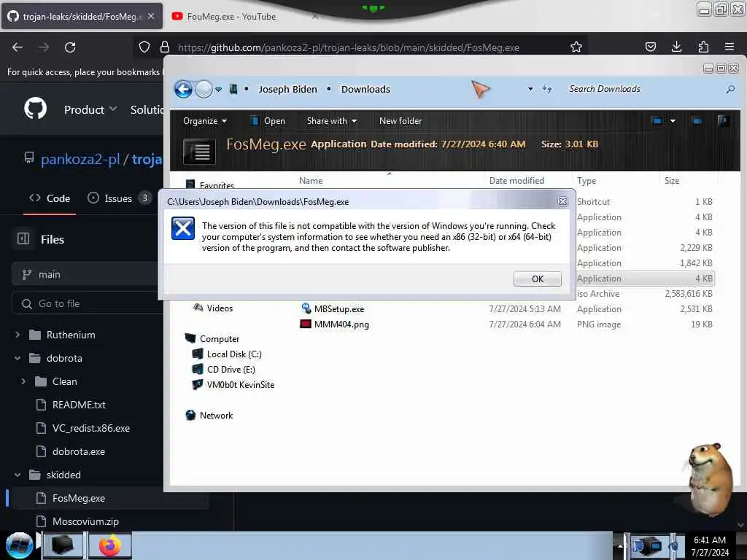Open the view options dropdown arrow
The height and width of the screenshot is (560, 747).
click(x=673, y=121)
